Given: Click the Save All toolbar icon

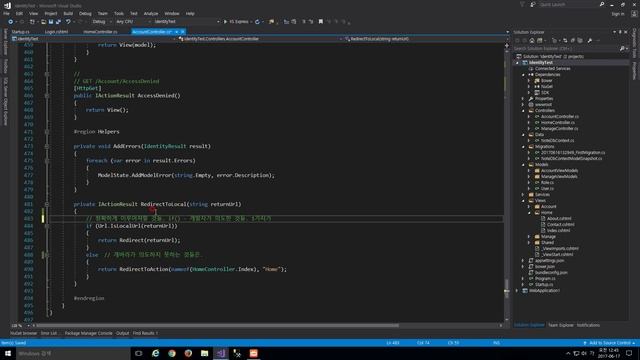Looking at the screenshot, I should point(58,22).
